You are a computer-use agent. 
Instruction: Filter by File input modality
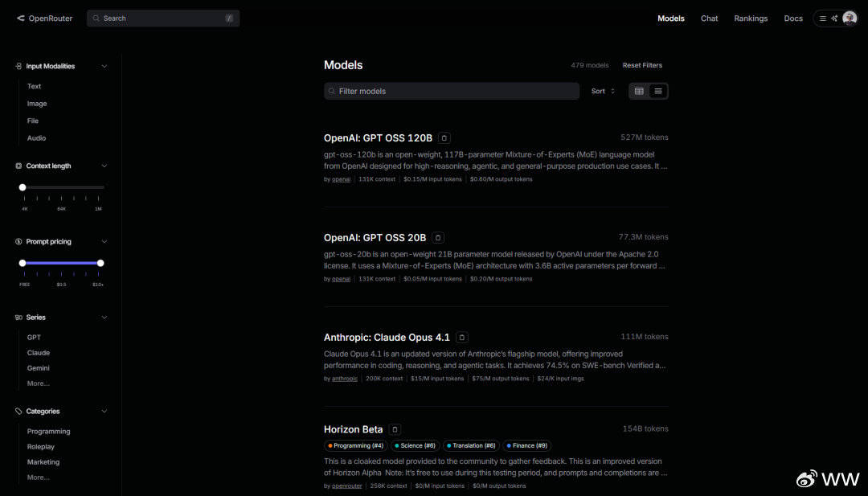point(33,121)
